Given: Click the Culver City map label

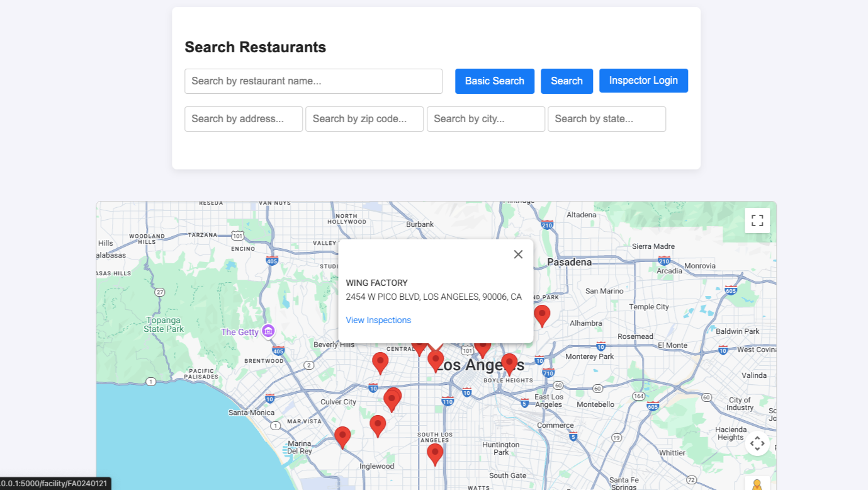Looking at the screenshot, I should tap(339, 402).
